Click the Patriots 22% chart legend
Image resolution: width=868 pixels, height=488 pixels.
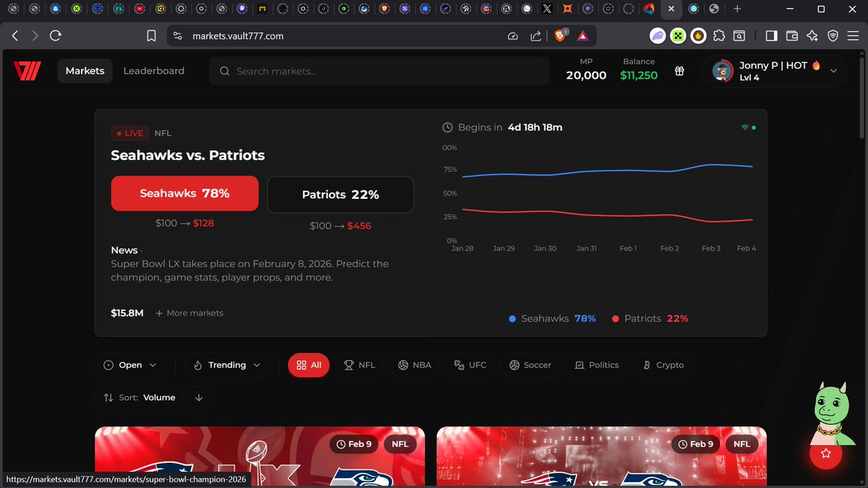(650, 318)
